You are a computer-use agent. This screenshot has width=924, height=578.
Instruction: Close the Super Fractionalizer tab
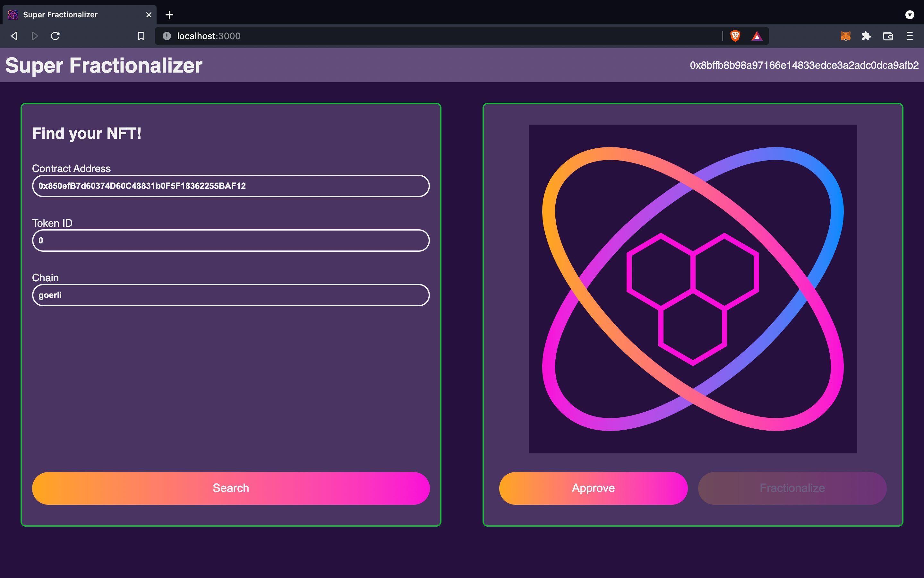pos(149,14)
